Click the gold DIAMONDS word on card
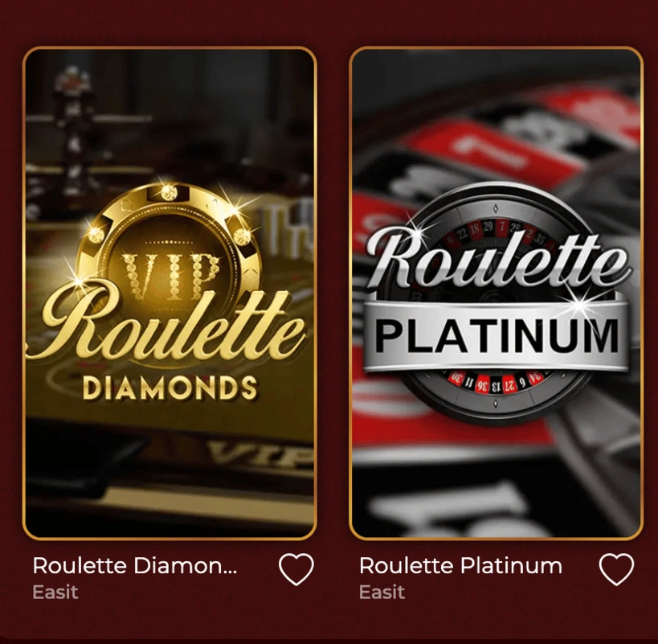658x644 pixels. [170, 387]
